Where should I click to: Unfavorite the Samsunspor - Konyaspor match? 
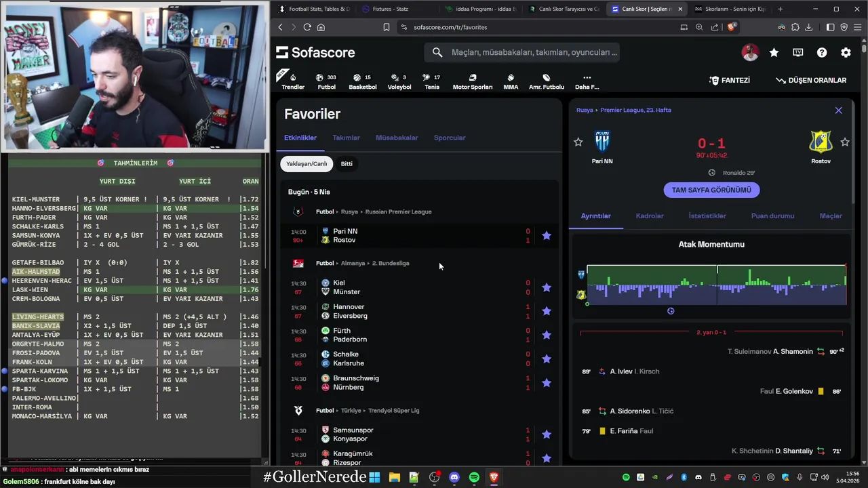click(x=547, y=434)
